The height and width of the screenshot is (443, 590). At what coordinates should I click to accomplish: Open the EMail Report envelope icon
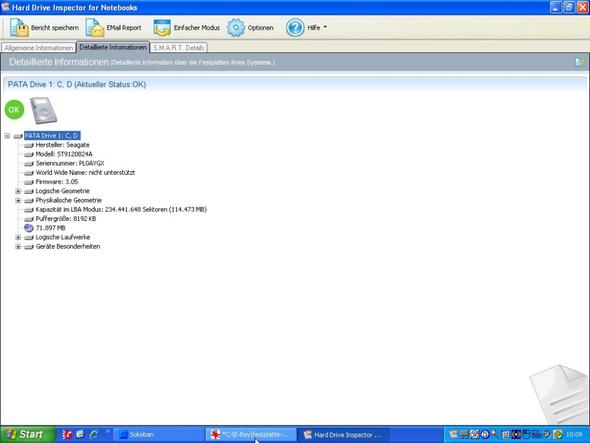pos(95,27)
